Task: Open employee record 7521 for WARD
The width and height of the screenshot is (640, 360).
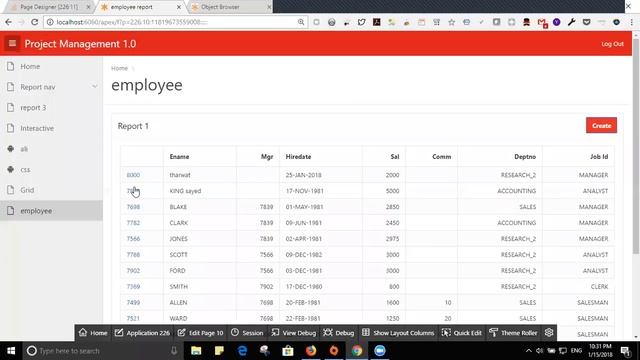Action: (x=133, y=318)
